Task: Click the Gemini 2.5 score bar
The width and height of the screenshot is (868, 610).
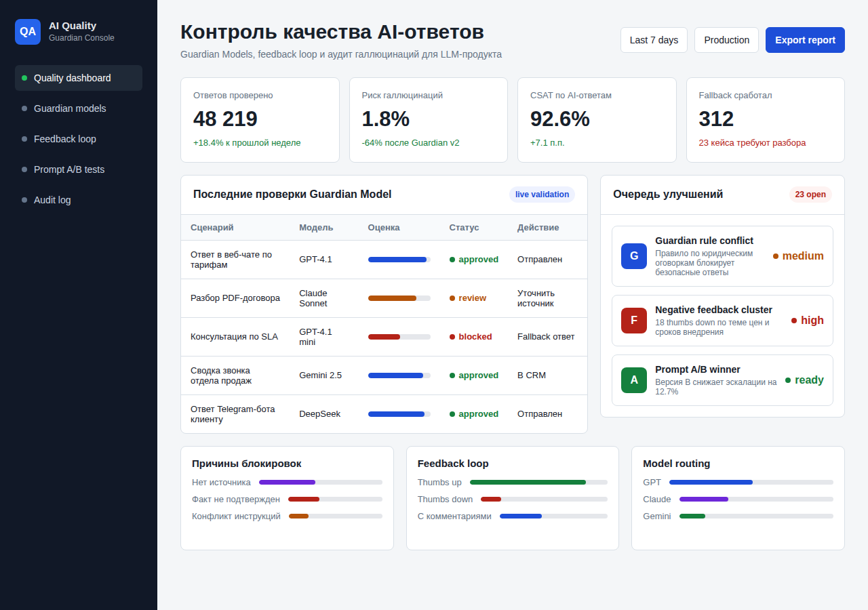Action: click(x=399, y=375)
